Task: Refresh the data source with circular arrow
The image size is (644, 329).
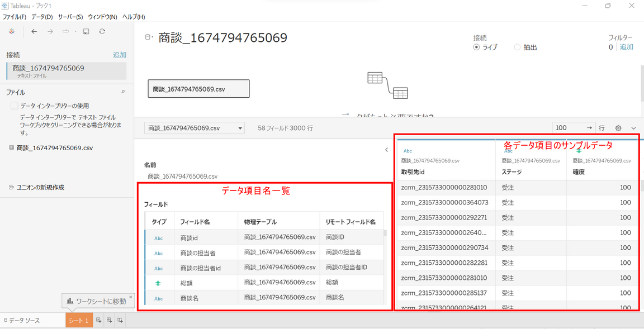Action: 102,32
